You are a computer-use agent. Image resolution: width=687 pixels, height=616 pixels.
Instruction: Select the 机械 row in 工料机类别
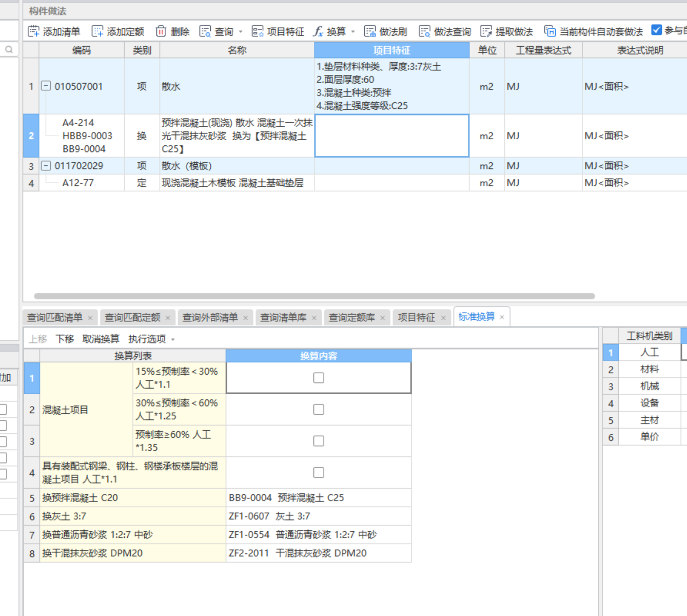(650, 386)
